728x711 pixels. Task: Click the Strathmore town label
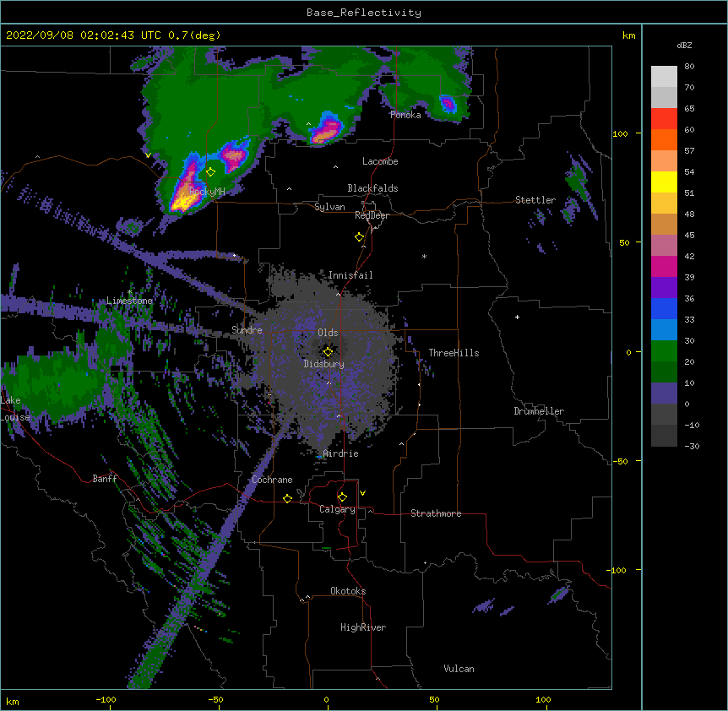coord(436,513)
